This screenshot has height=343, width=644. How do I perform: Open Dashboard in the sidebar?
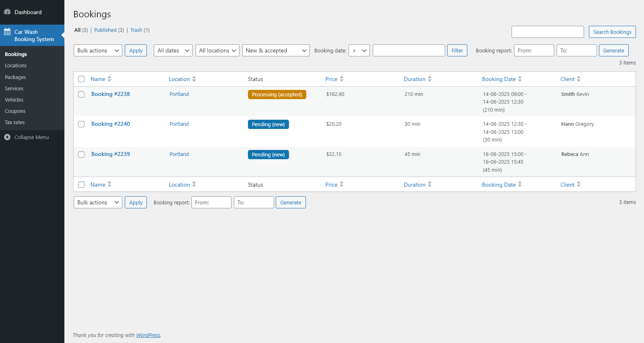[32, 12]
